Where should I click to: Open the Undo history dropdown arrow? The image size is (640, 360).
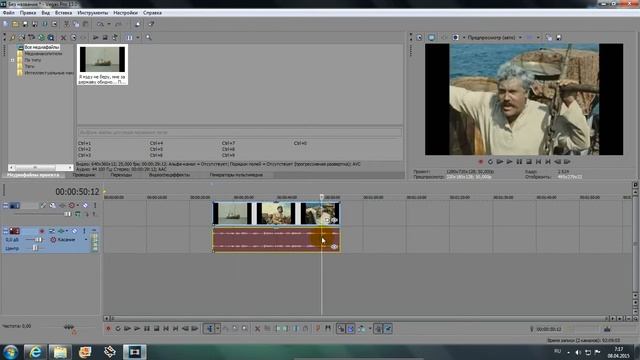click(109, 24)
